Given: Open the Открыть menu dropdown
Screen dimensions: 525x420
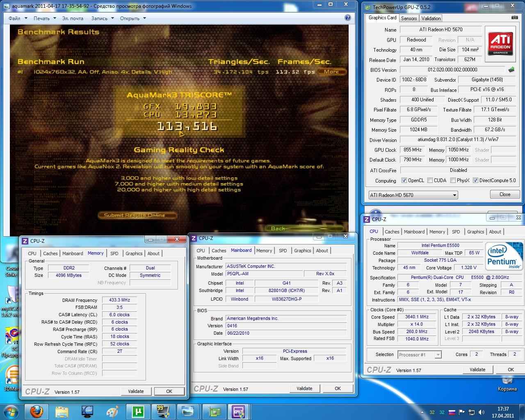Looking at the screenshot, I should click(133, 18).
